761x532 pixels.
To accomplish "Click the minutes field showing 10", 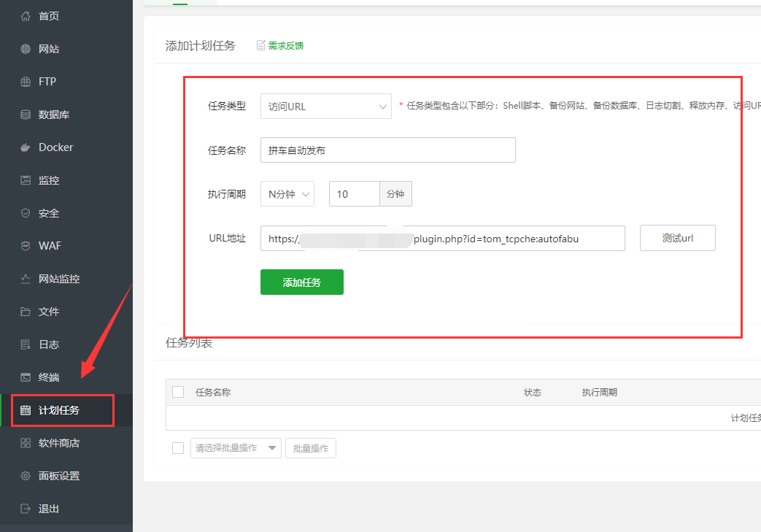I will pos(355,193).
